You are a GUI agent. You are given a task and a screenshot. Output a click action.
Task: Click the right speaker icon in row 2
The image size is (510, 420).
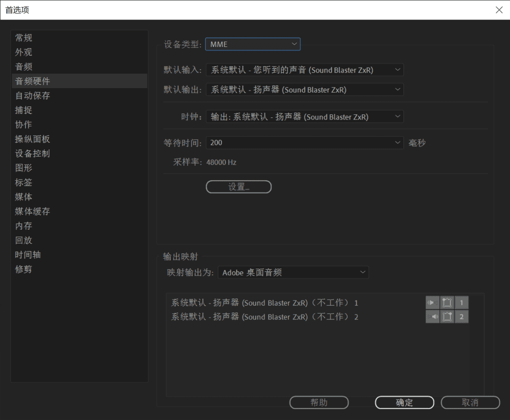tap(432, 317)
